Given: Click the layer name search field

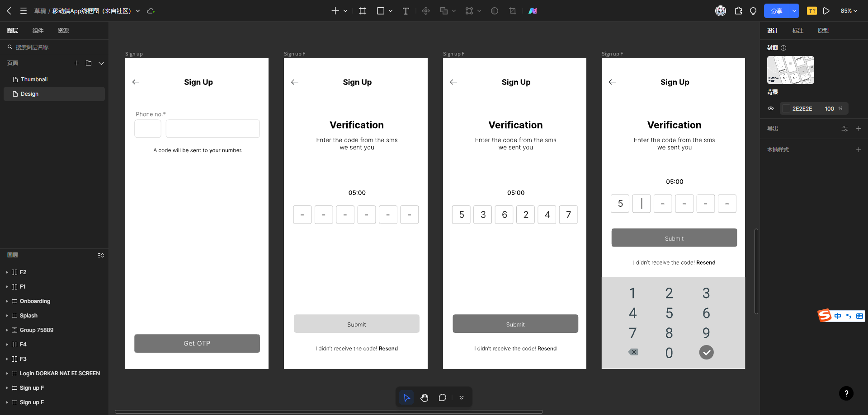Looking at the screenshot, I should (x=54, y=47).
